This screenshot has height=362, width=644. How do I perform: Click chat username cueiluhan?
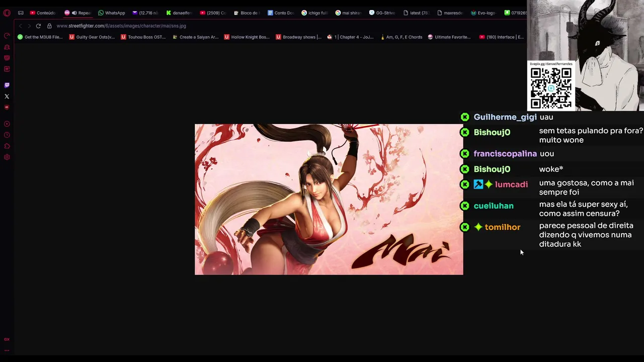click(x=494, y=206)
